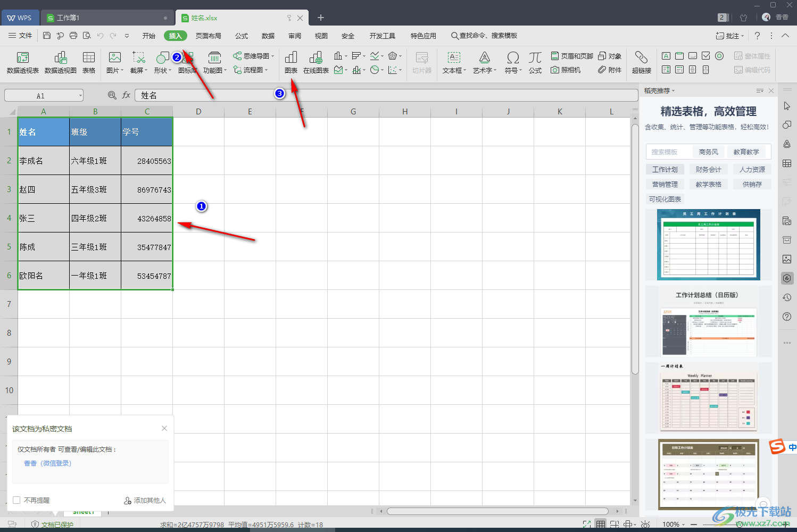Click the 查找命令、搜索模板 search box
This screenshot has height=532, width=797.
(x=484, y=36)
